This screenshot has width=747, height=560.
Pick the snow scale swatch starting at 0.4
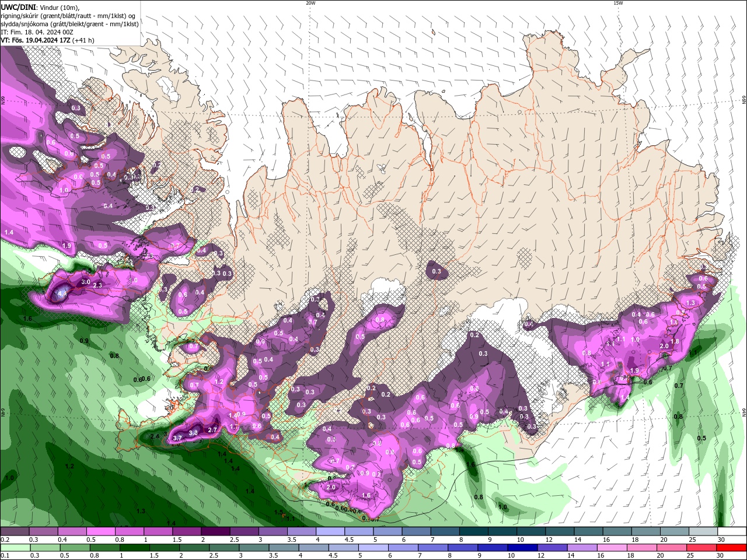[x=72, y=531]
